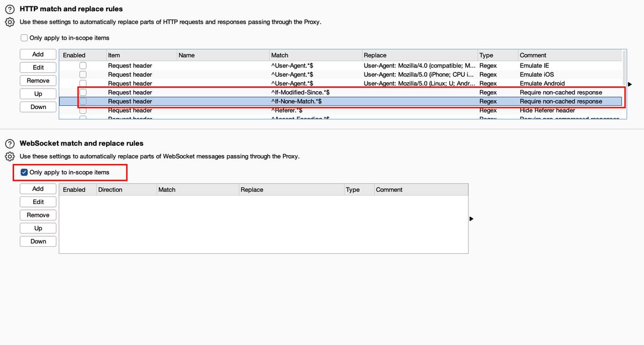Select the 'Emulate iOS' comment cell

537,75
